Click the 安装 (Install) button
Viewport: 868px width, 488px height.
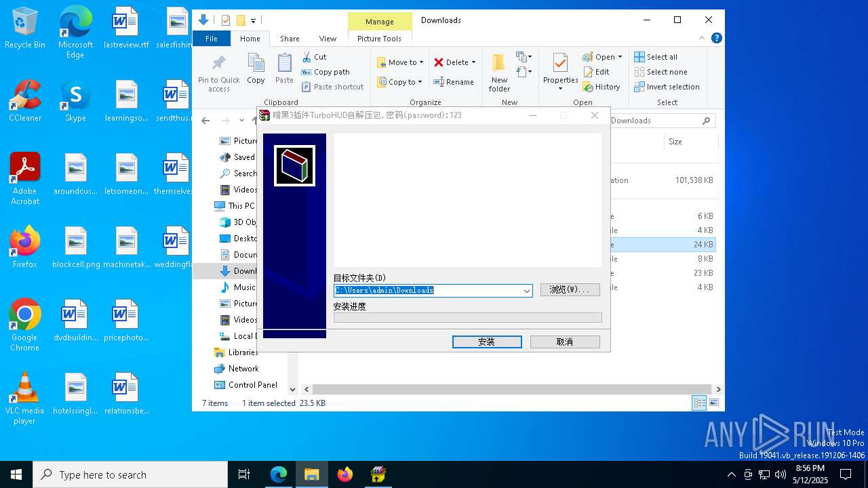(487, 342)
